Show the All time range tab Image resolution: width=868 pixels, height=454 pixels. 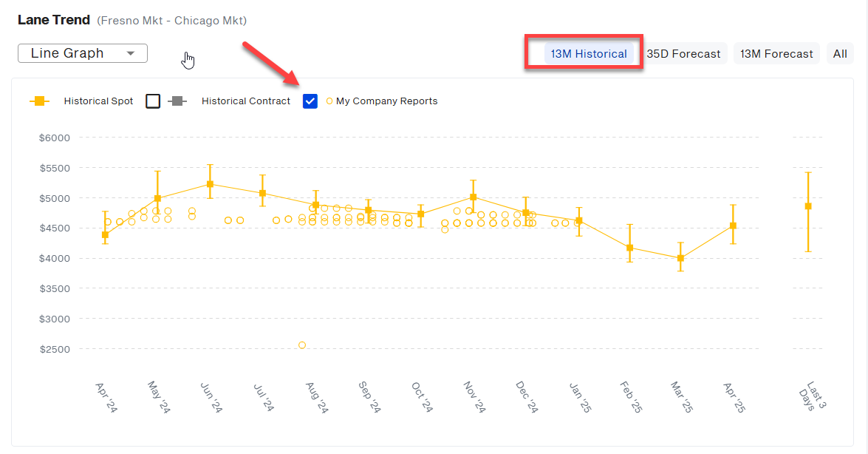[840, 54]
